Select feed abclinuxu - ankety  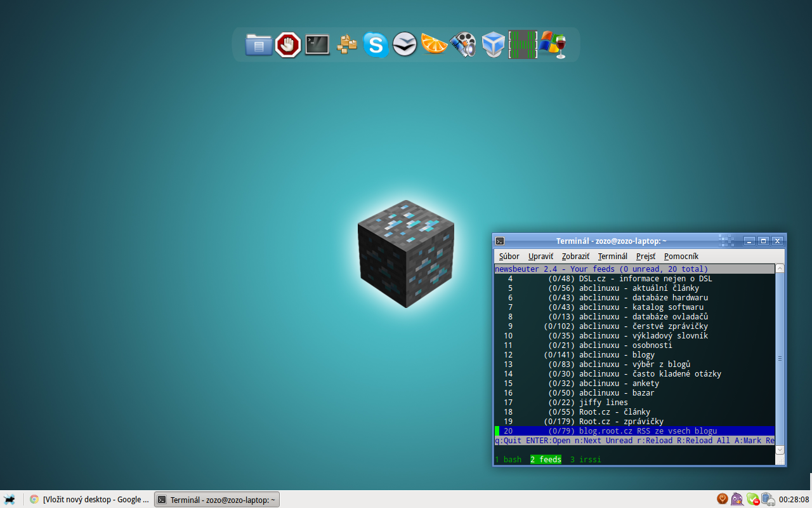[x=634, y=384]
